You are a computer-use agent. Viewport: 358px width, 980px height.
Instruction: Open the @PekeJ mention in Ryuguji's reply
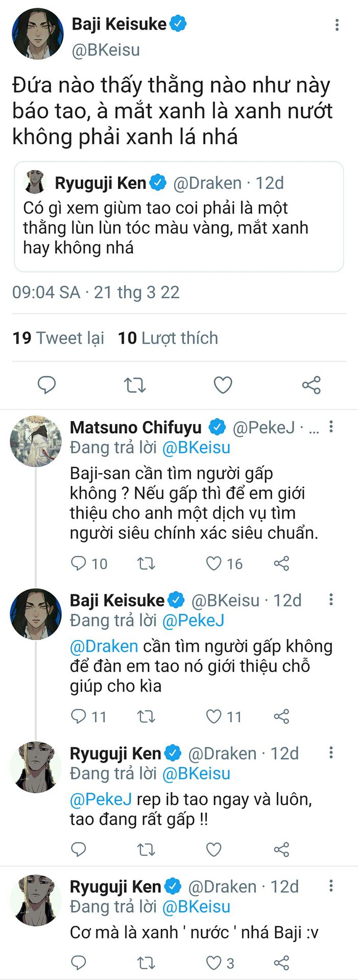[x=101, y=799]
